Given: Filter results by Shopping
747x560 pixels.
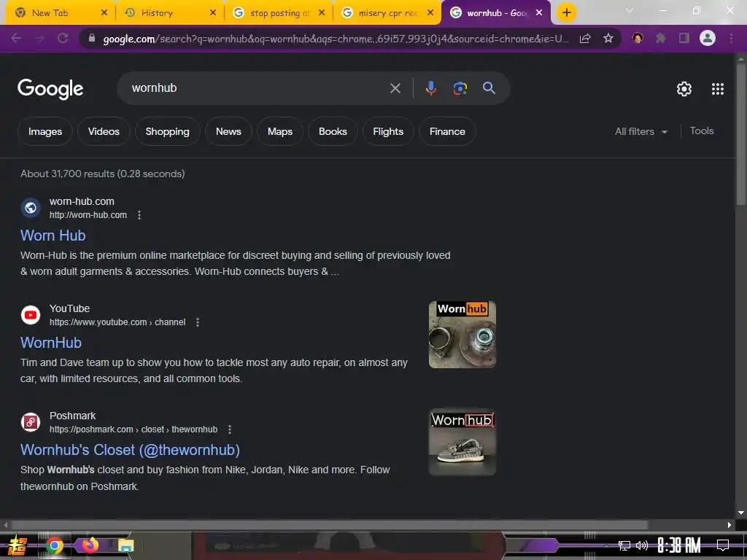Looking at the screenshot, I should (x=167, y=131).
